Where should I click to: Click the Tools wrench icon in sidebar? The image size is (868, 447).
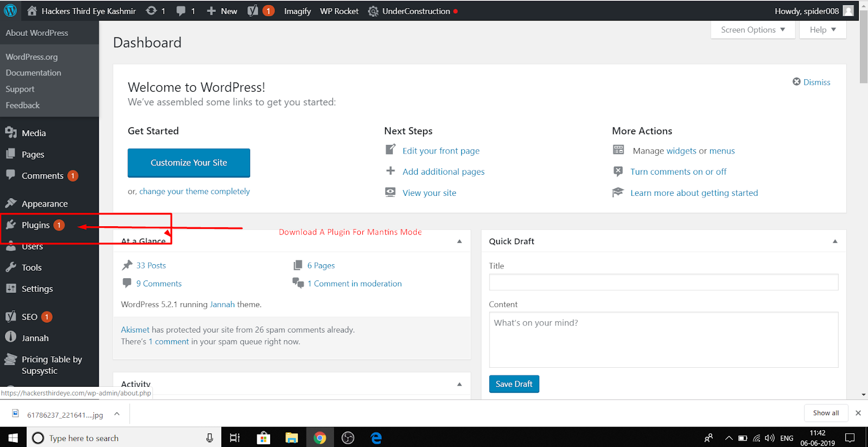point(11,267)
